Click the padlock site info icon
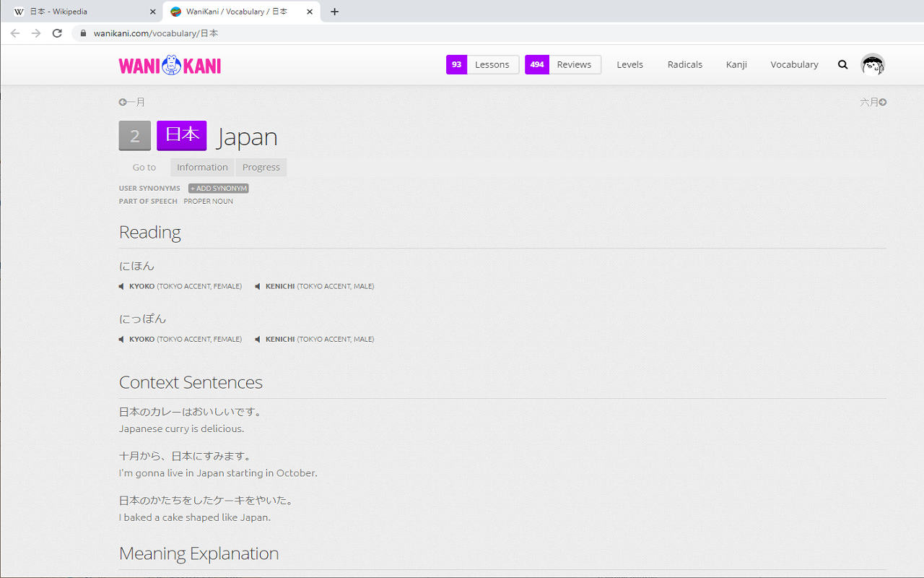924x578 pixels. 84,33
